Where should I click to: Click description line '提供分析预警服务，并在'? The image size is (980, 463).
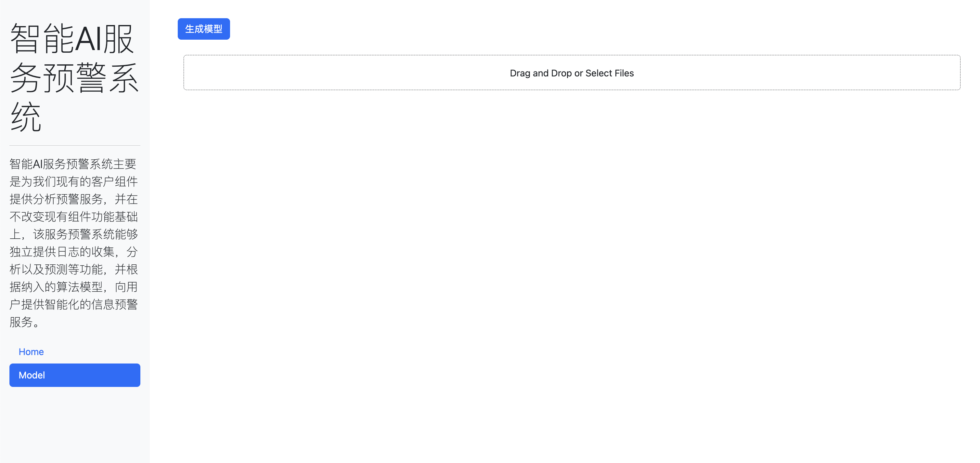73,199
